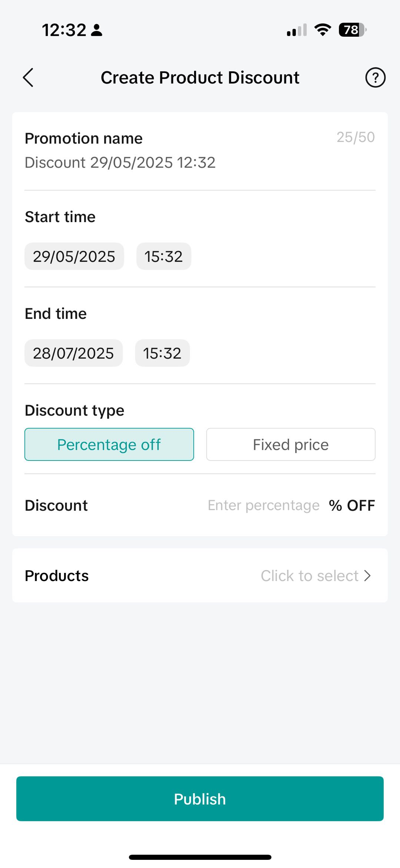The image size is (400, 868).
Task: Open the start time picker
Action: click(164, 257)
